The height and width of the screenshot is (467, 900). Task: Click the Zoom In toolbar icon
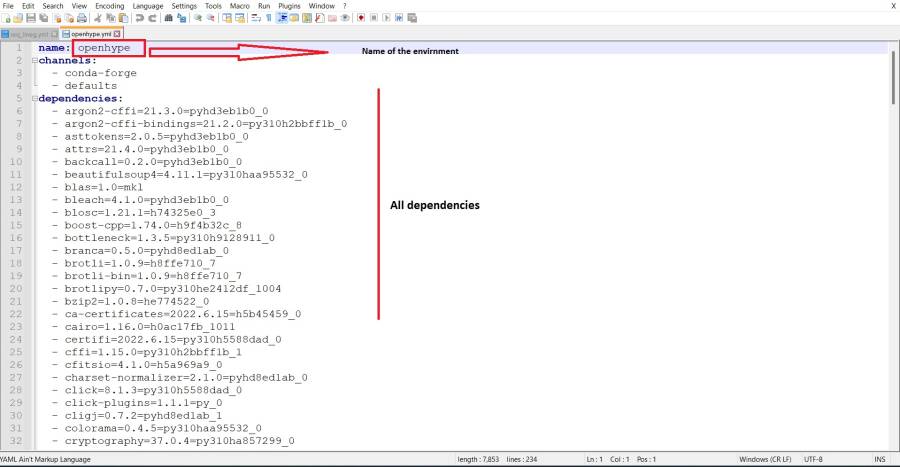198,18
